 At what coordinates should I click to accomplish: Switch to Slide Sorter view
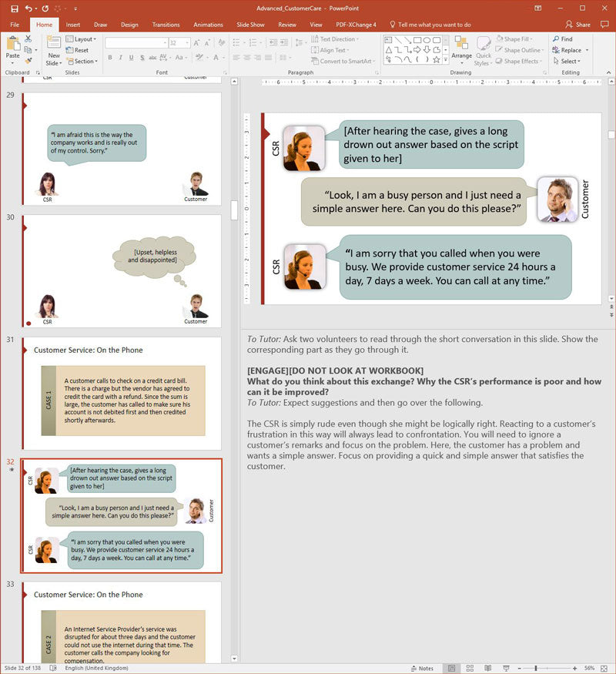point(470,668)
